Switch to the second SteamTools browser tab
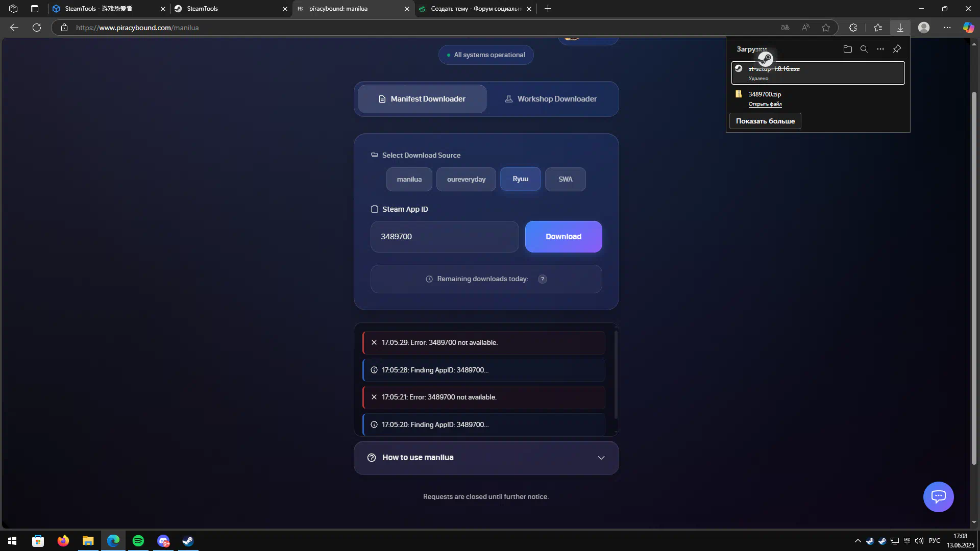 231,9
